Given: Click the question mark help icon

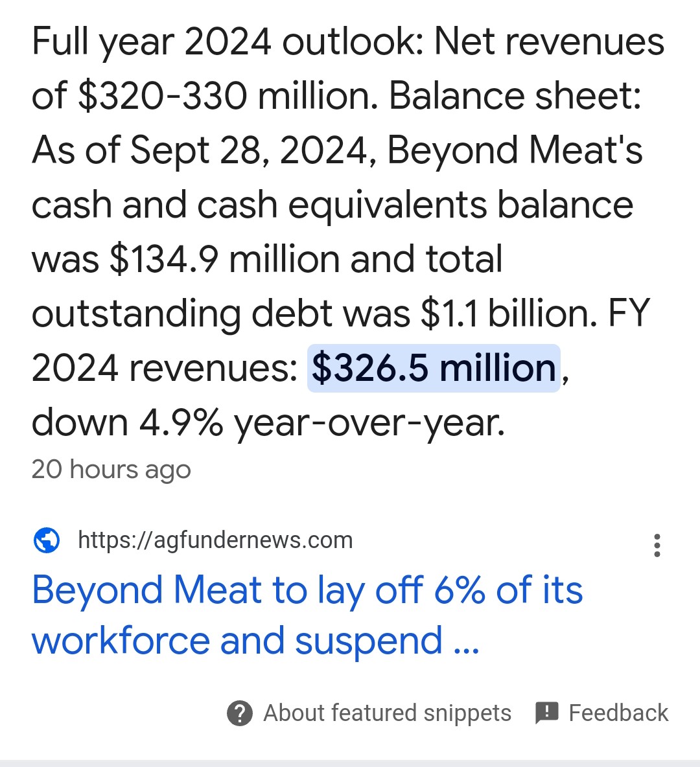Looking at the screenshot, I should [x=240, y=713].
